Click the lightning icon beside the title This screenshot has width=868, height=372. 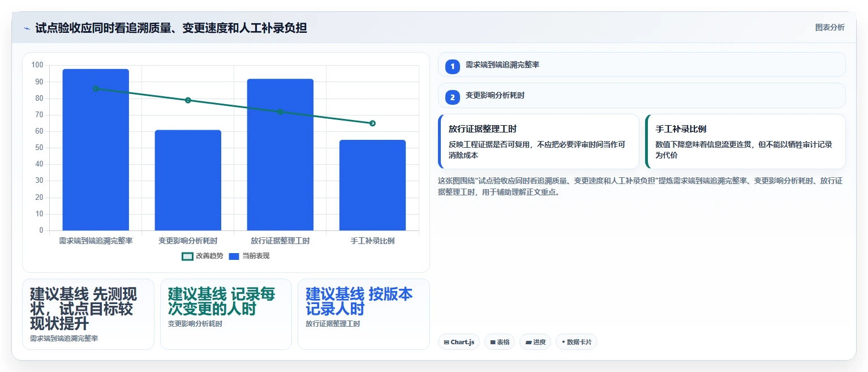pyautogui.click(x=27, y=28)
